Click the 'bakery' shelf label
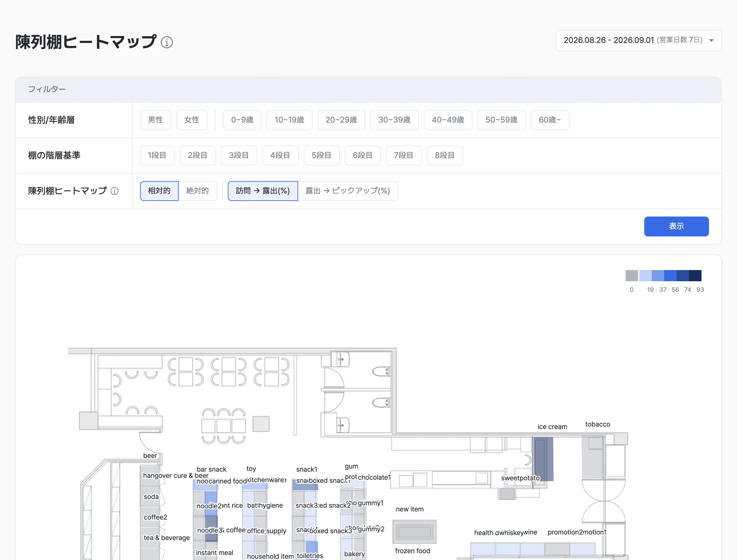The height and width of the screenshot is (560, 737). click(354, 554)
